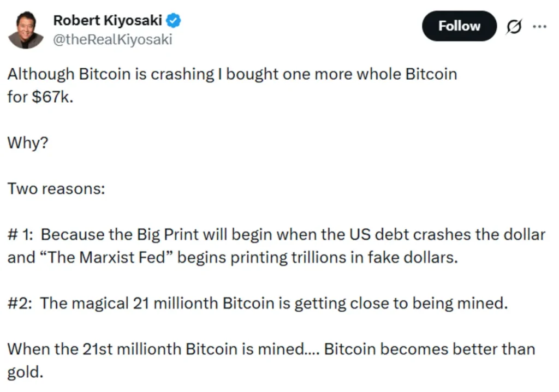Open Grok via the Grok icon
This screenshot has height=392, width=559.
[x=514, y=26]
